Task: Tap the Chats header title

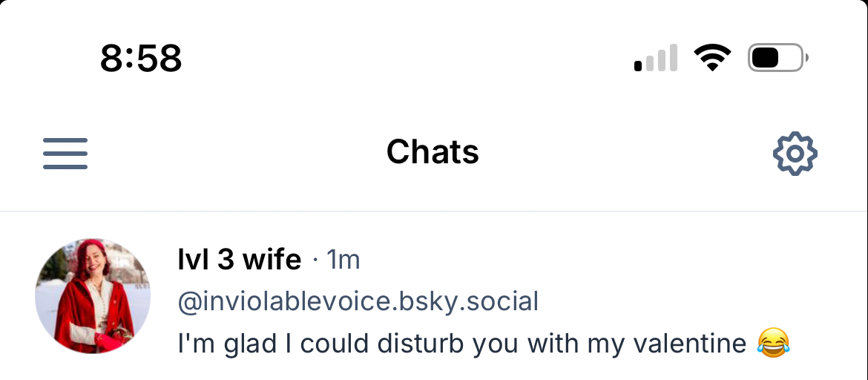Action: 433,152
